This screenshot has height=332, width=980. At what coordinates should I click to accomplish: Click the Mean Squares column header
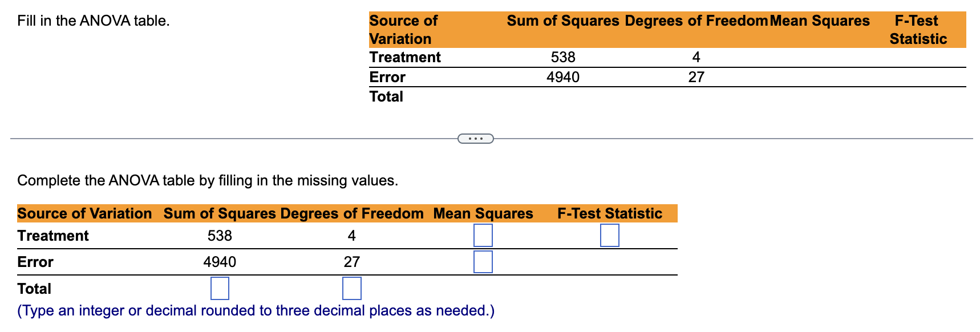pos(483,213)
